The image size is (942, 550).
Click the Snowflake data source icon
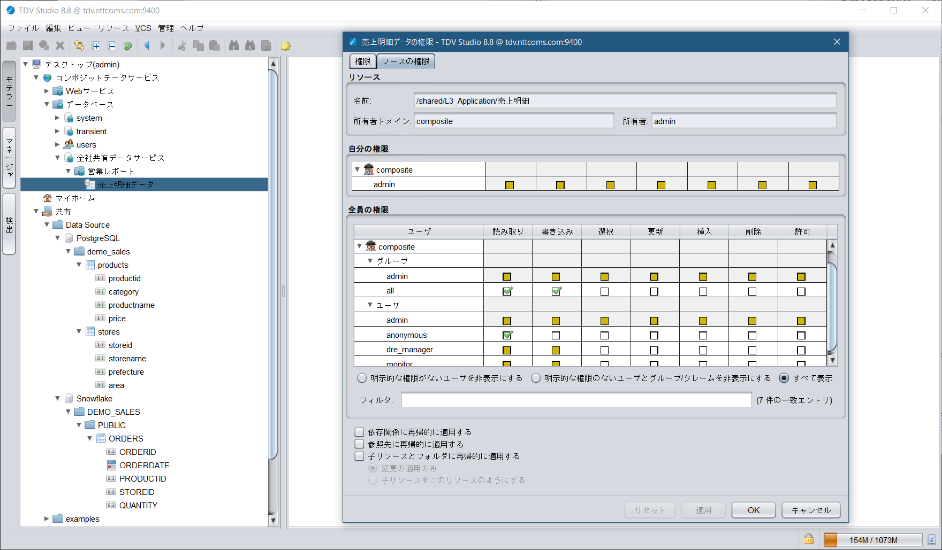pyautogui.click(x=69, y=399)
